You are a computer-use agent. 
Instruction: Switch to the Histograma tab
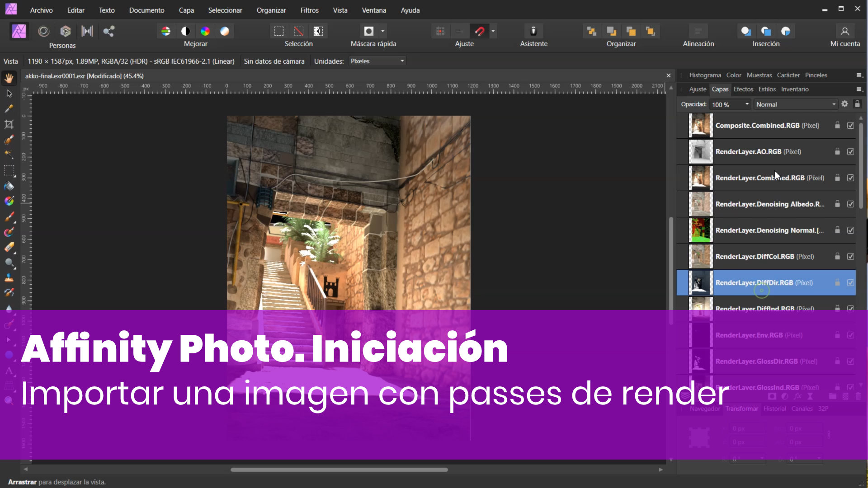tap(705, 75)
